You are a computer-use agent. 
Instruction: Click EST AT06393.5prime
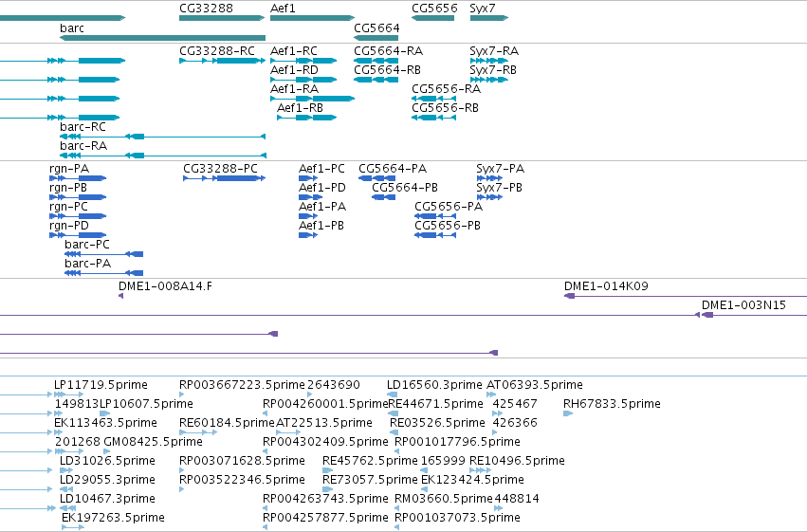coord(491,394)
